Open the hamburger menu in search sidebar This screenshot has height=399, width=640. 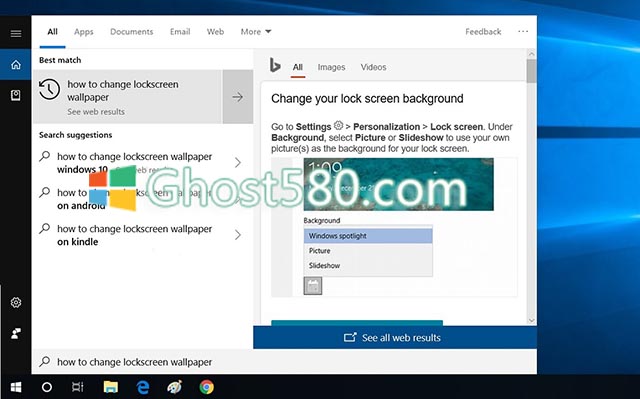pyautogui.click(x=16, y=33)
